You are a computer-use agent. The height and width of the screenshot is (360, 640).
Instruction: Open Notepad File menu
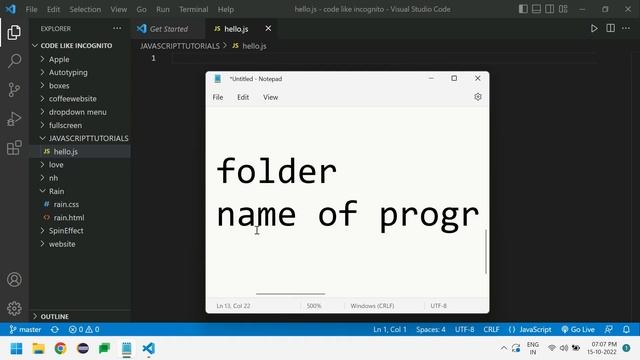218,97
